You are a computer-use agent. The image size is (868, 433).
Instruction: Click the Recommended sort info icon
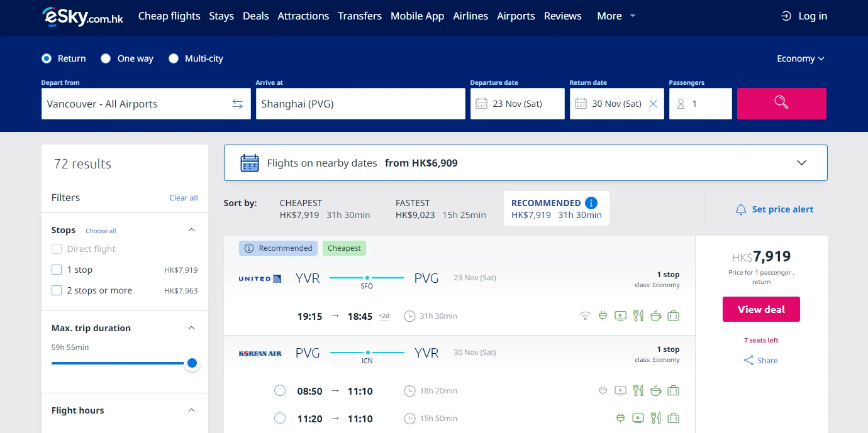[591, 203]
